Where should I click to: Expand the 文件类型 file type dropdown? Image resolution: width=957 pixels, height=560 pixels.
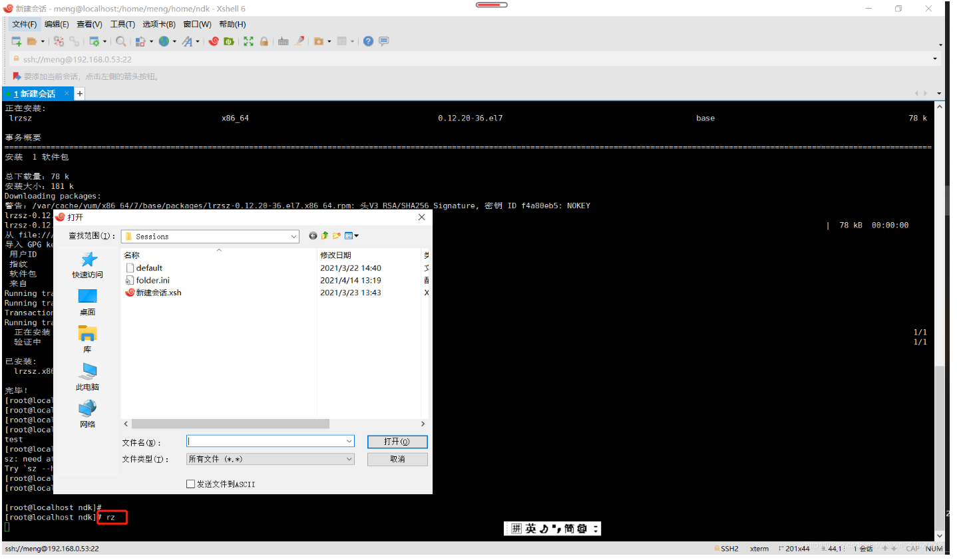click(349, 459)
